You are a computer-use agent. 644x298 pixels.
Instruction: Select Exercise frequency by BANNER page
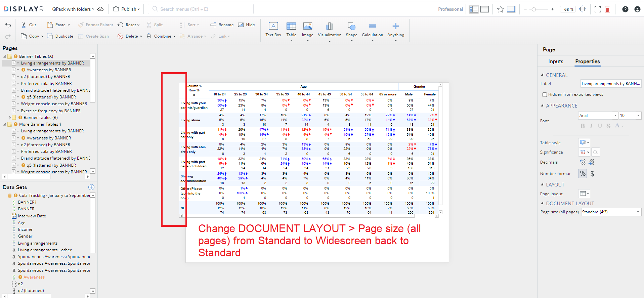click(51, 111)
